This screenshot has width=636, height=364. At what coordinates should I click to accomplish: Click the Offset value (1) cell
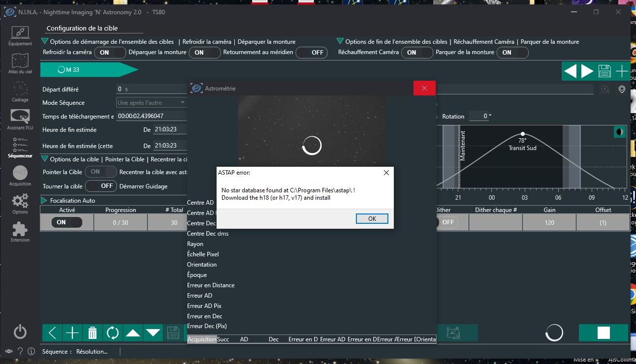coord(603,222)
